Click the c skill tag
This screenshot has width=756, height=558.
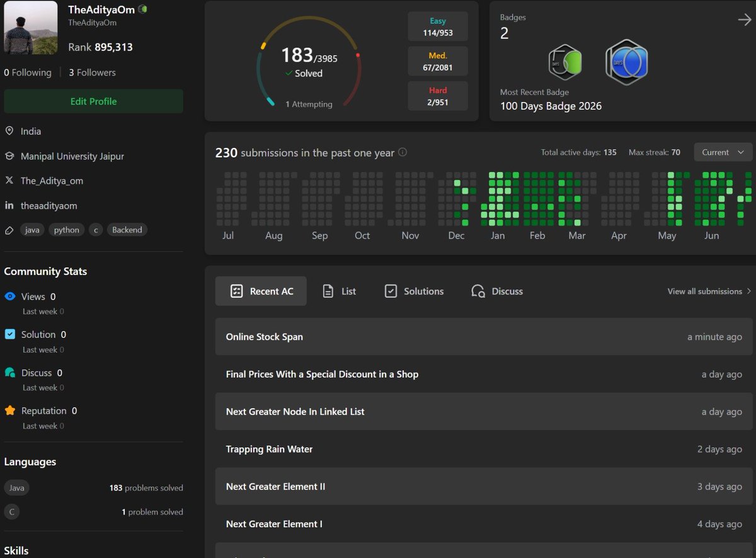point(95,230)
